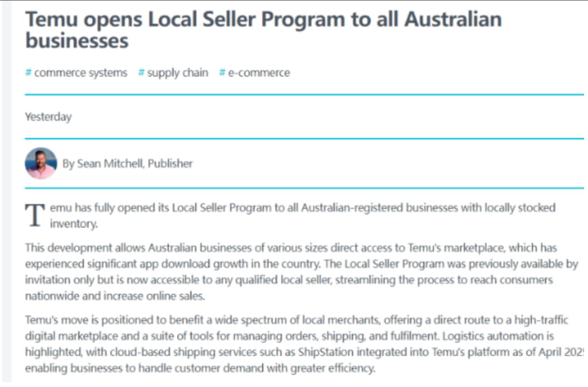Click the Yesterday publication date
This screenshot has width=588, height=387.
pos(48,117)
